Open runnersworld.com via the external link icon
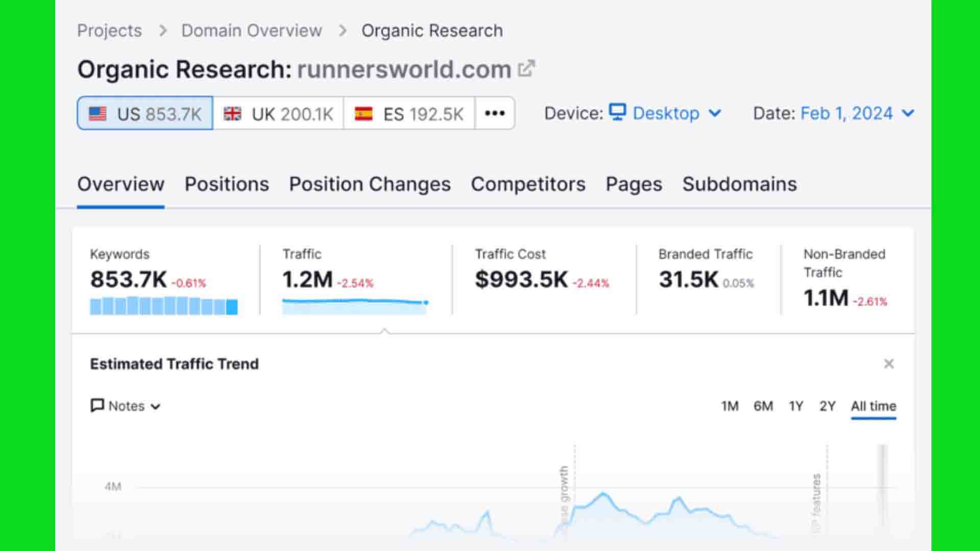The image size is (980, 551). [527, 67]
